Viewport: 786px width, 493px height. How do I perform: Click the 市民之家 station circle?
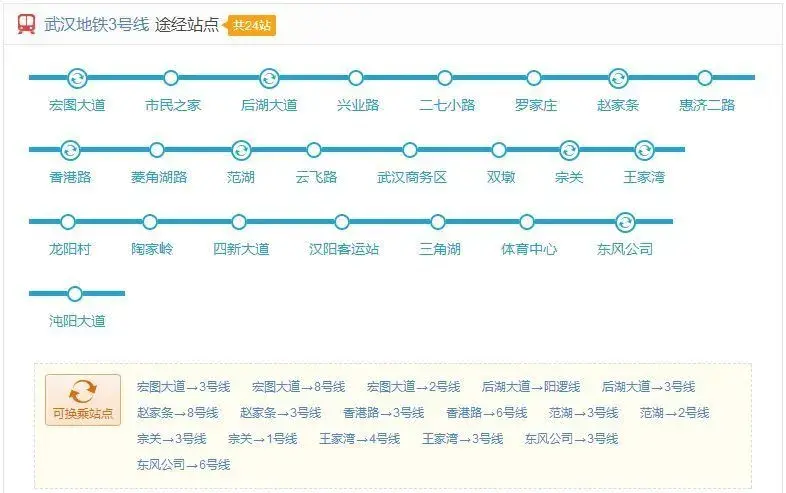tap(171, 78)
